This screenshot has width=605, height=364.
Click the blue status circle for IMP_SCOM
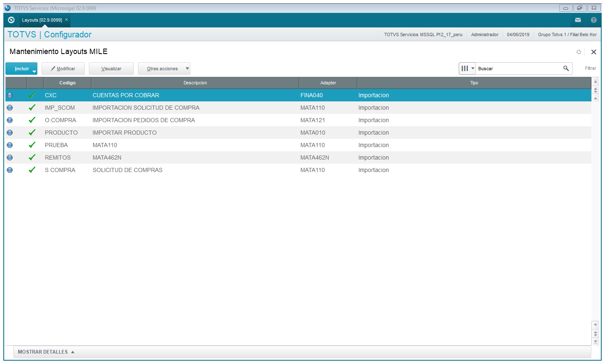10,108
